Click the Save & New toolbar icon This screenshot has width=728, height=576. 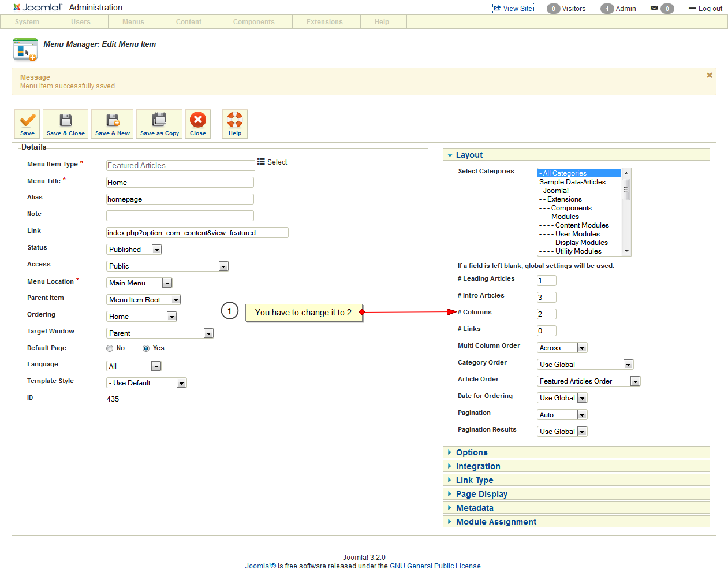[x=113, y=120]
